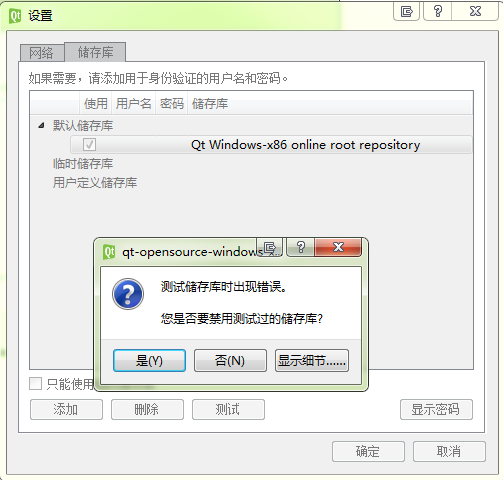The width and height of the screenshot is (503, 480).
Task: Open the 储存库 tab
Action: 95,52
